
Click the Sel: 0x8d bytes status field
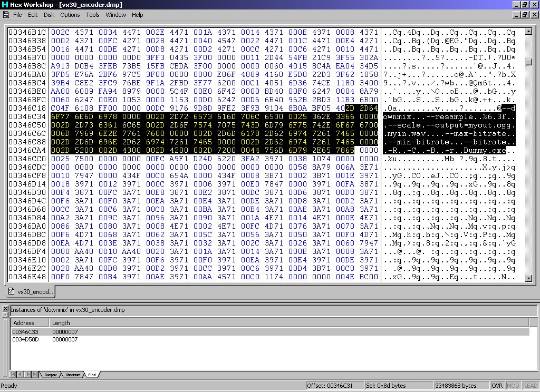point(399,386)
